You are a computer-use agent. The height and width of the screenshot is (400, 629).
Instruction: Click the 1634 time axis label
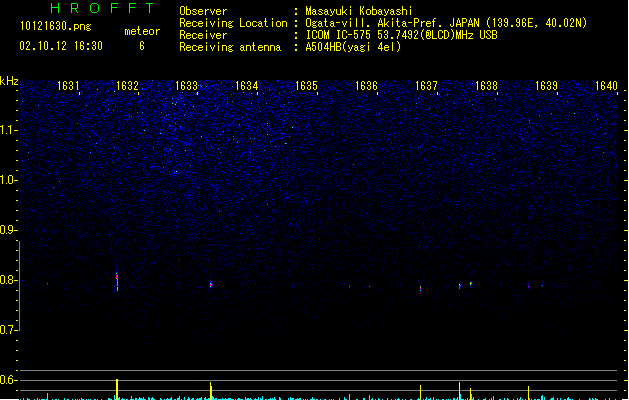click(246, 86)
